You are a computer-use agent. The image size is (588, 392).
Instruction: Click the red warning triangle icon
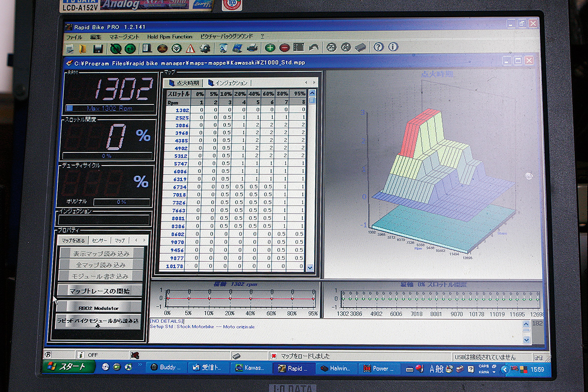(x=191, y=48)
